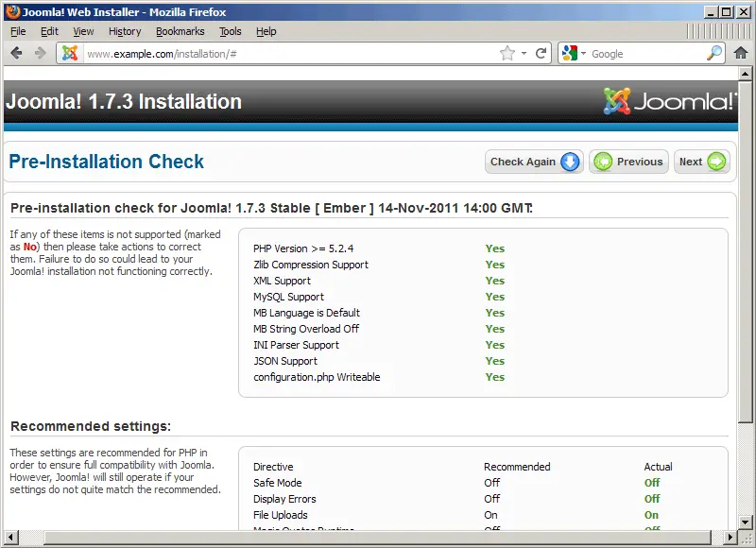Open the History menu

125,31
